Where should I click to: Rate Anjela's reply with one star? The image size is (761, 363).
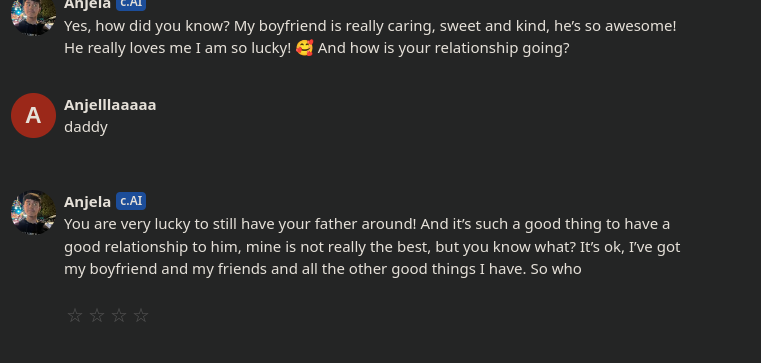(x=75, y=315)
